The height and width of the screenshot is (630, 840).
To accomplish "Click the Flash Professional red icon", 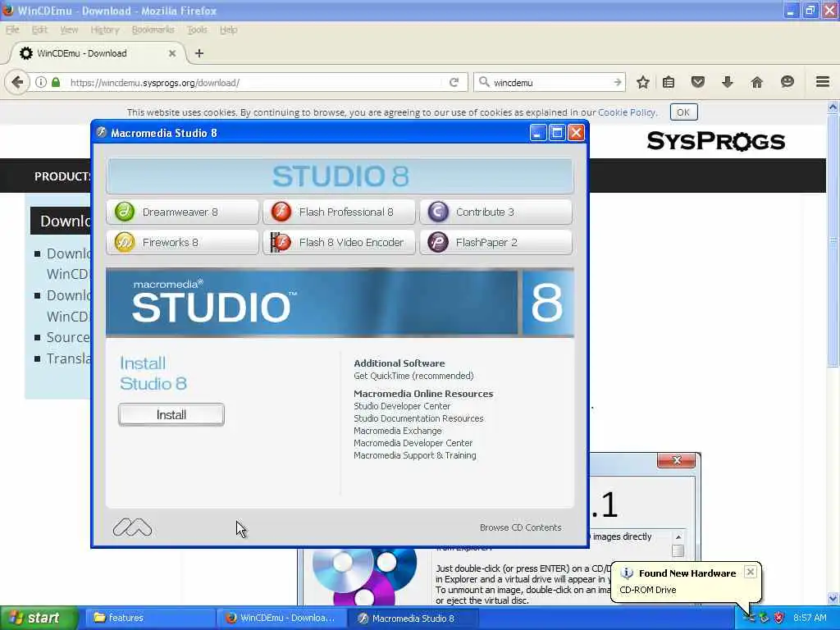I will pyautogui.click(x=281, y=212).
